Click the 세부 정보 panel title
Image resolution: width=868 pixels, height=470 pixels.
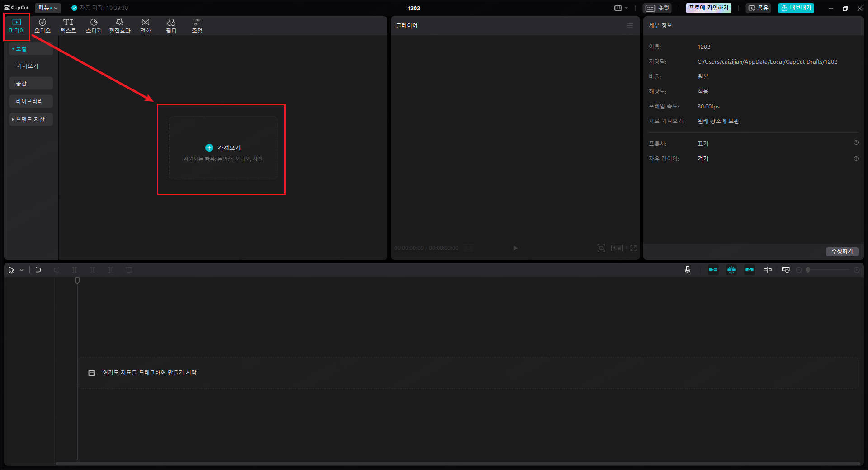[660, 26]
